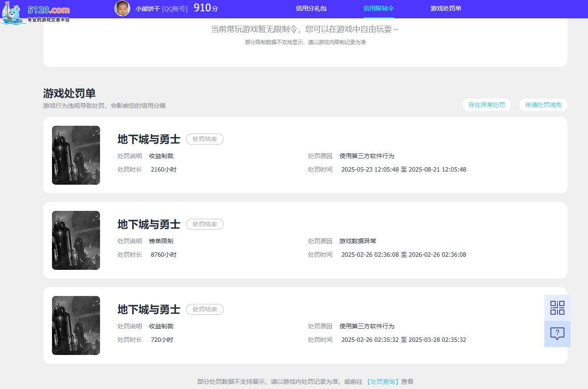Select 地下城与勇士 title in 2160小时 card
This screenshot has height=389, width=588.
tap(149, 139)
